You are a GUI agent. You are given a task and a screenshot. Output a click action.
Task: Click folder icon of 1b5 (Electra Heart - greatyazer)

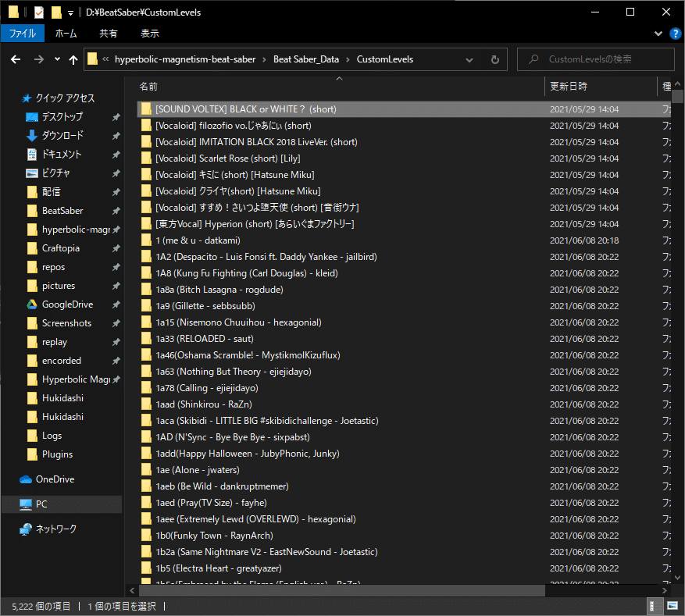click(146, 568)
